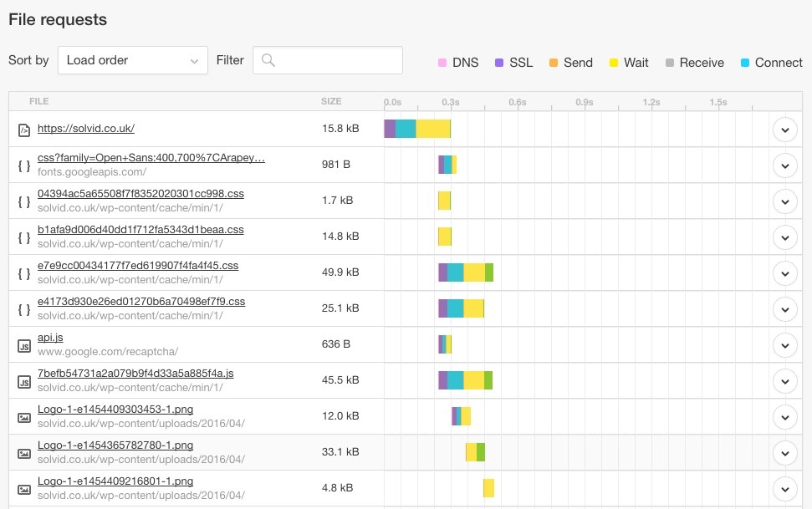Viewport: 812px width, 509px height.
Task: Expand details for Logo-1-e1454409303453-1.png
Action: pyautogui.click(x=785, y=417)
